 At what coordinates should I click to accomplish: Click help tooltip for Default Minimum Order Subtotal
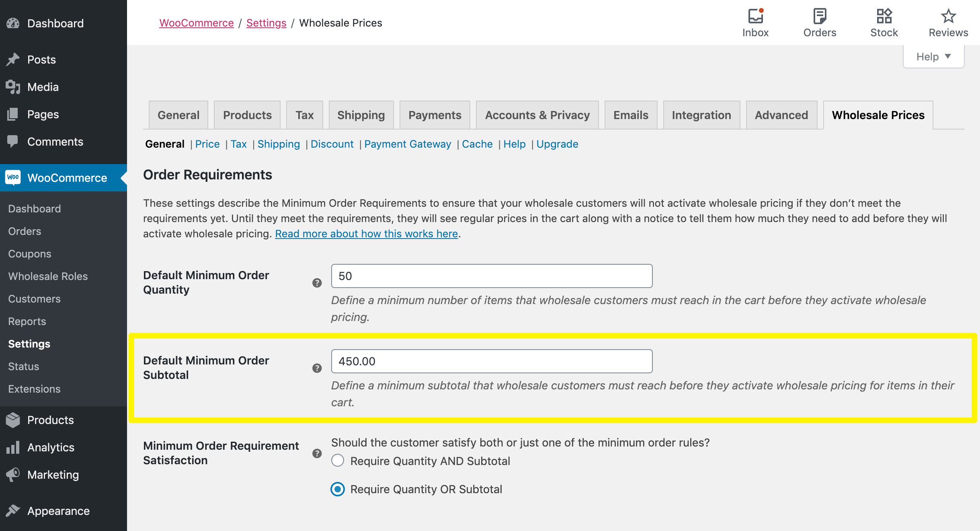point(317,368)
